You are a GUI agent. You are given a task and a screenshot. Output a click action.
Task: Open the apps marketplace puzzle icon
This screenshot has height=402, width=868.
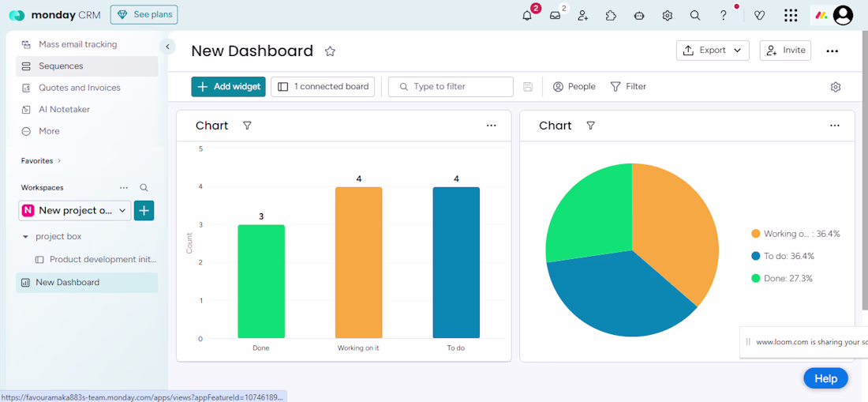click(x=611, y=16)
